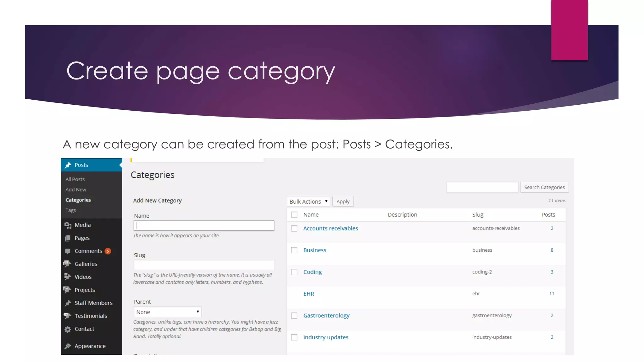The width and height of the screenshot is (644, 362).
Task: Open the Accounts receivables category link
Action: [330, 228]
